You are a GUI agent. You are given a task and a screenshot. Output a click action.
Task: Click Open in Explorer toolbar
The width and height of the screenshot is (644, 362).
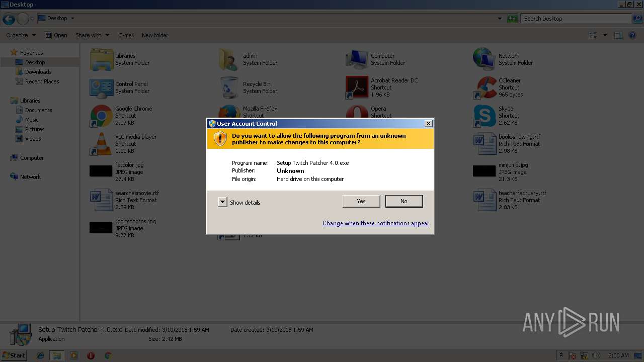point(56,35)
